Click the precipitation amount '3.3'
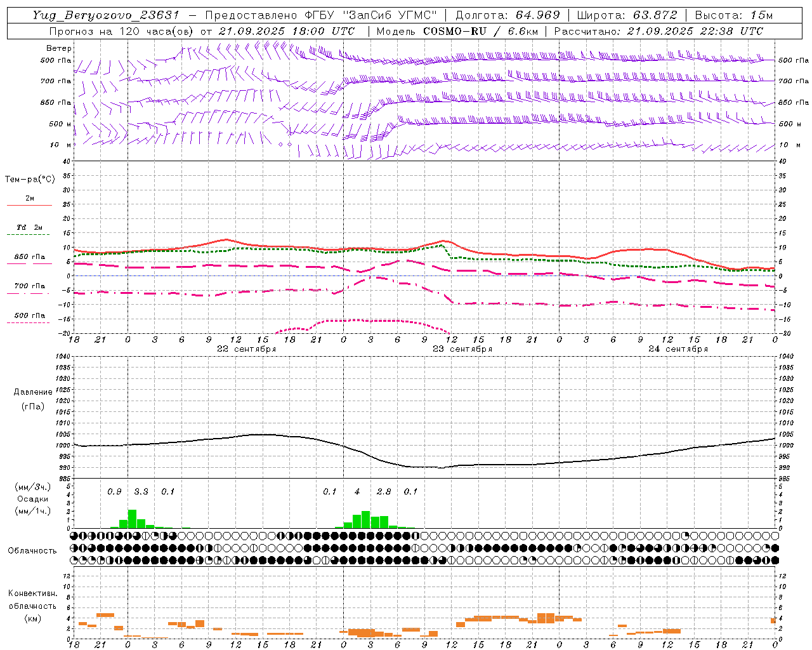812x650 pixels. (141, 491)
